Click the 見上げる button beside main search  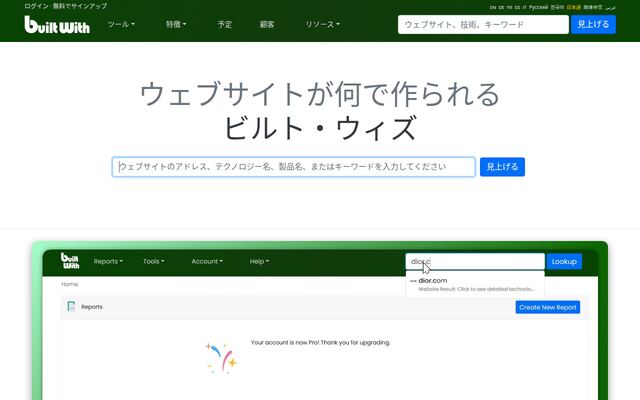502,167
